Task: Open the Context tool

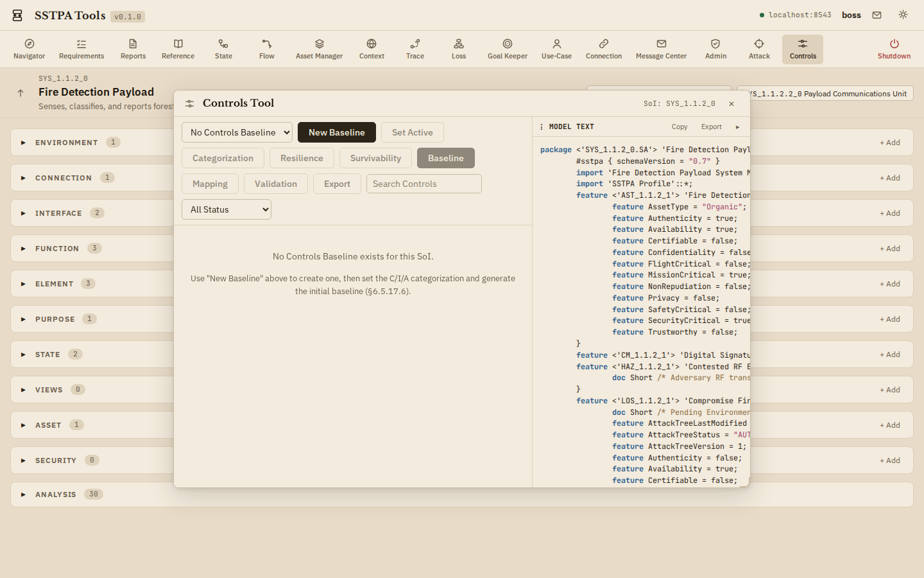Action: [x=372, y=49]
